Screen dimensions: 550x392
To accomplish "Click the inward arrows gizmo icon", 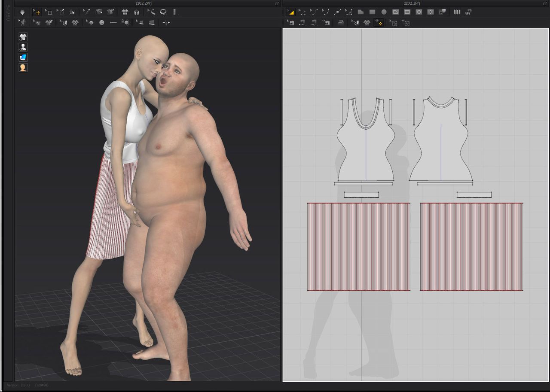I will tap(166, 22).
